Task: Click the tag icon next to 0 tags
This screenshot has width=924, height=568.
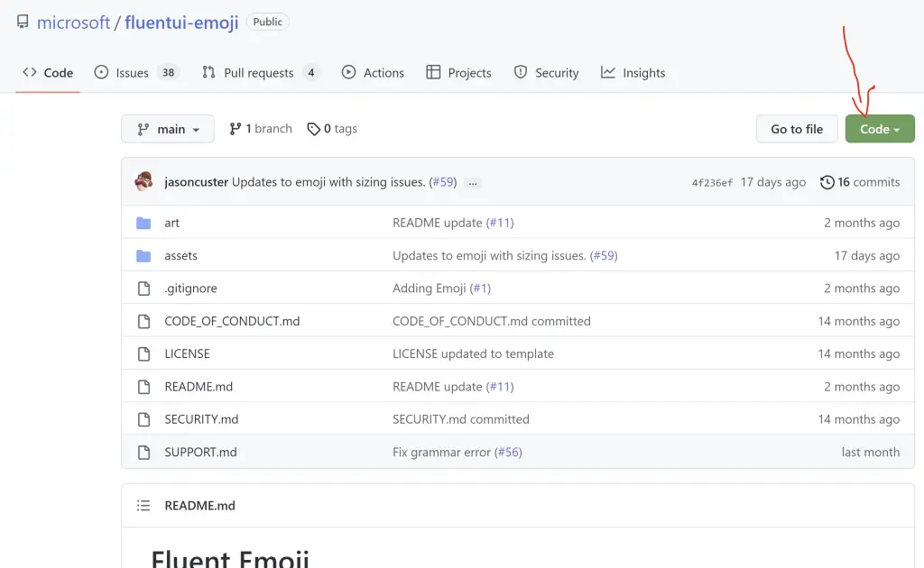Action: click(313, 129)
